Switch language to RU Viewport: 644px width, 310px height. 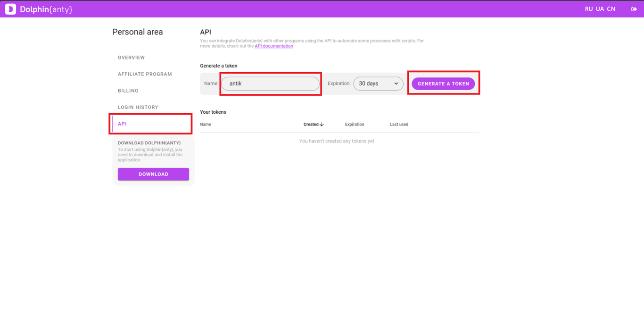[589, 9]
